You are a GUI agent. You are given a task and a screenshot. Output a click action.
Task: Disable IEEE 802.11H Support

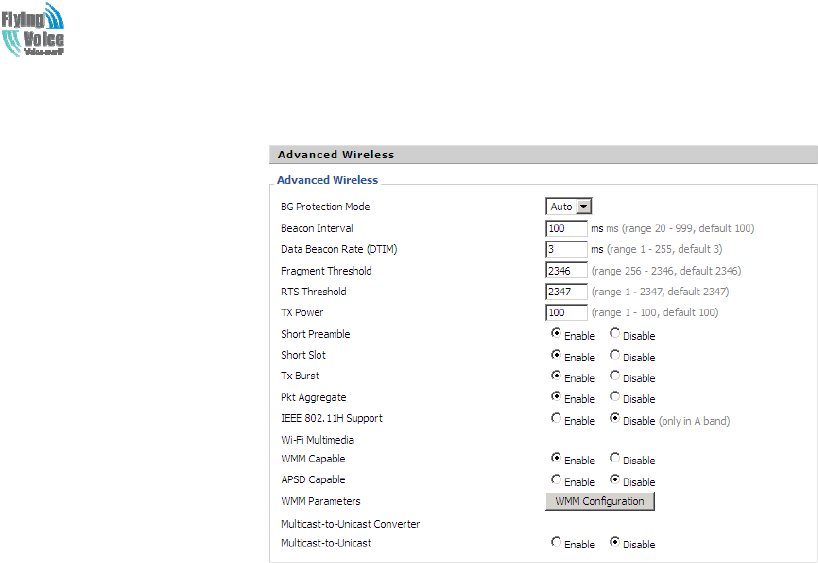[615, 418]
